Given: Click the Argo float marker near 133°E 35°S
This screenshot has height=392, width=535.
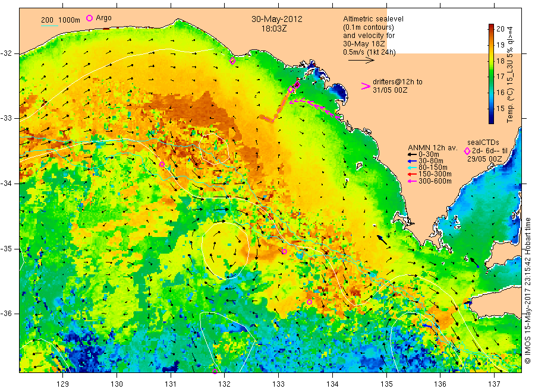Looking at the screenshot, I should click(x=284, y=252).
